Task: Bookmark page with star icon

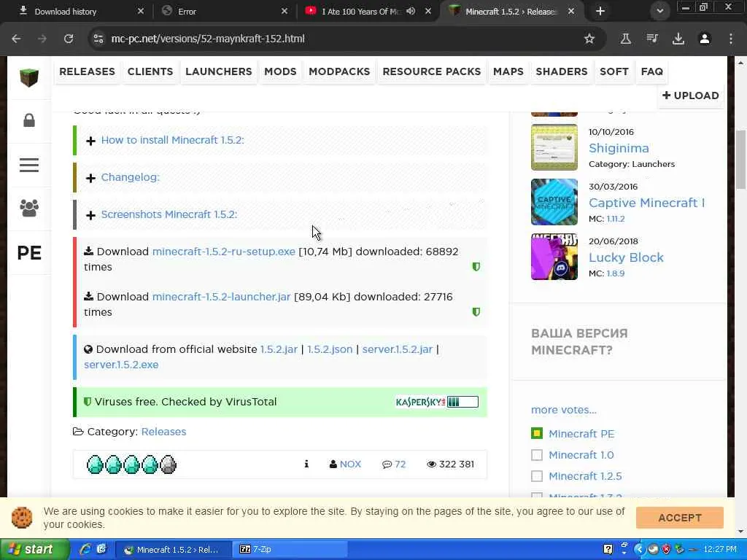Action: click(x=589, y=39)
